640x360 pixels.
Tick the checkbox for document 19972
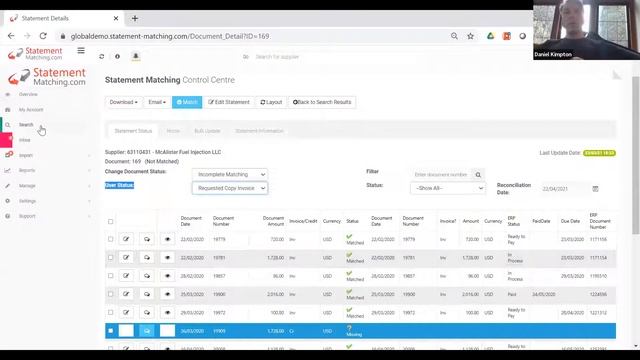pyautogui.click(x=111, y=313)
